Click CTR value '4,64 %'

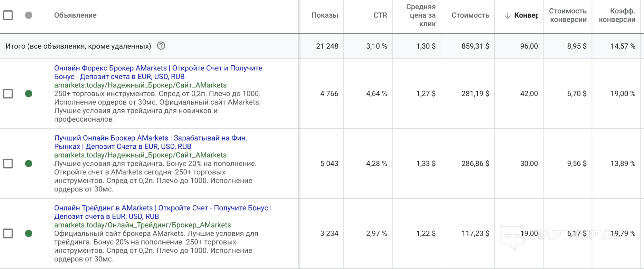377,94
